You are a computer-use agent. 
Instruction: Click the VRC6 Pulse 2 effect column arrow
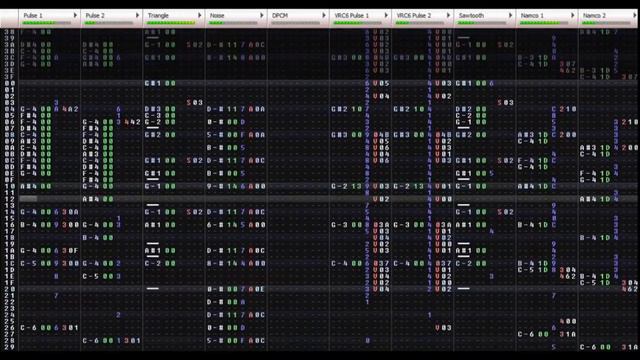(x=448, y=15)
